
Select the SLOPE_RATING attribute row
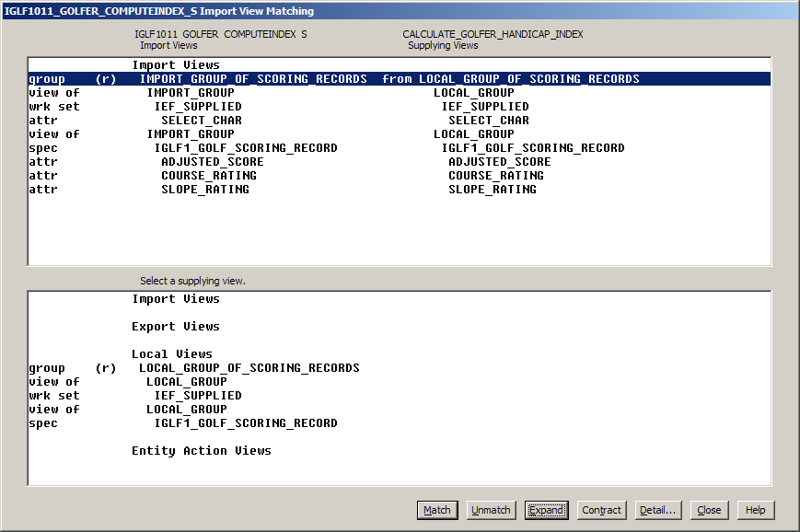205,190
